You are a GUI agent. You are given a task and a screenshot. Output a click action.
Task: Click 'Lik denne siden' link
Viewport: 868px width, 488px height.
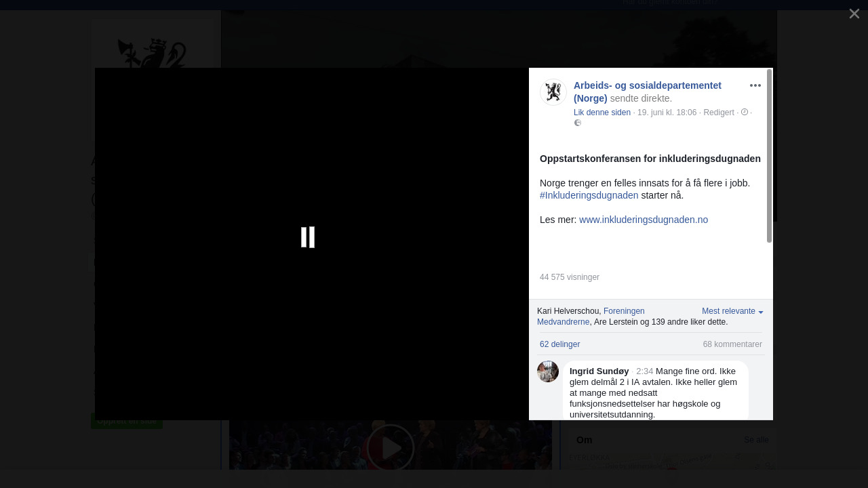(x=602, y=113)
